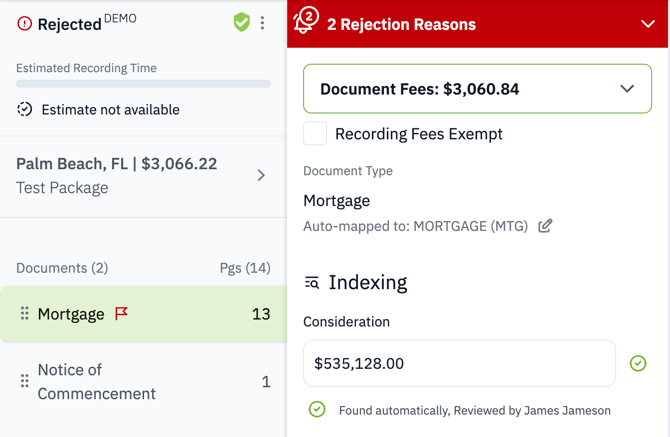The image size is (670, 437).
Task: Click the Auto-mapped to: MORTGAGE (MTG) text
Action: click(x=416, y=226)
